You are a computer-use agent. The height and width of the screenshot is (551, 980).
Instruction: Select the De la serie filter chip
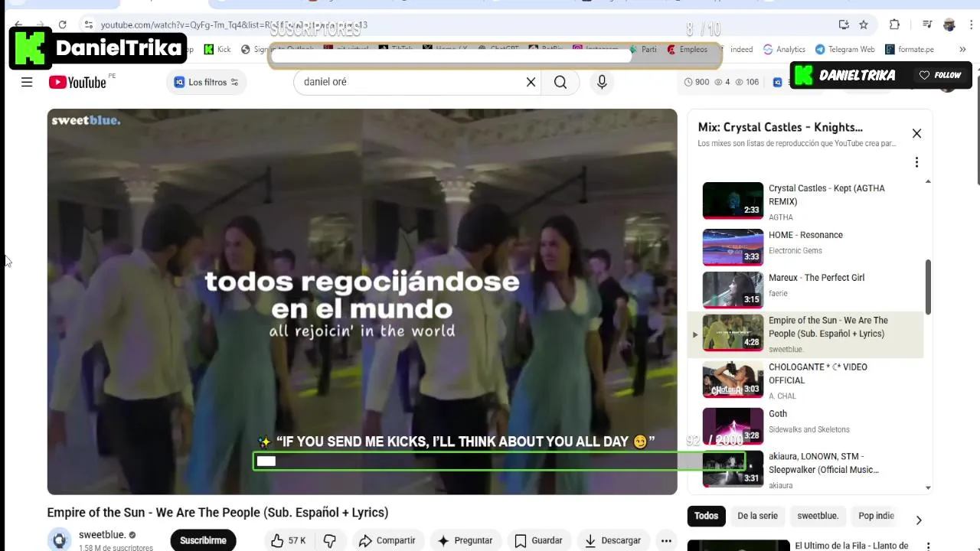pyautogui.click(x=757, y=516)
